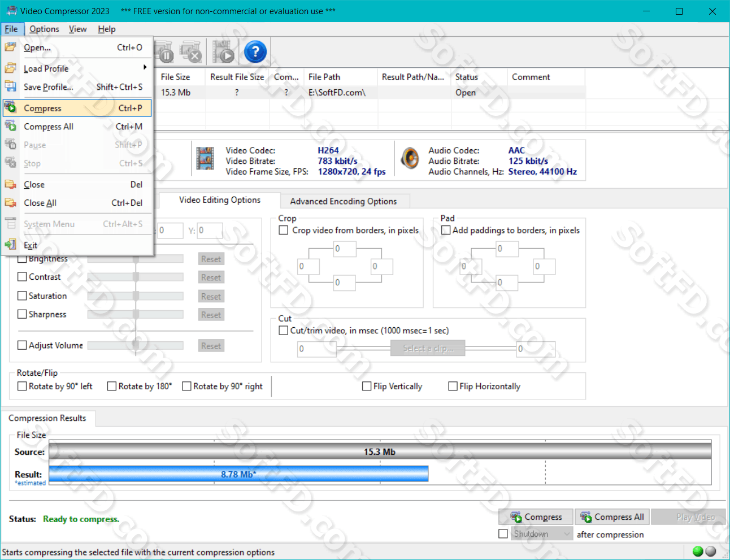
Task: Click the File Size column header
Action: pyautogui.click(x=181, y=77)
